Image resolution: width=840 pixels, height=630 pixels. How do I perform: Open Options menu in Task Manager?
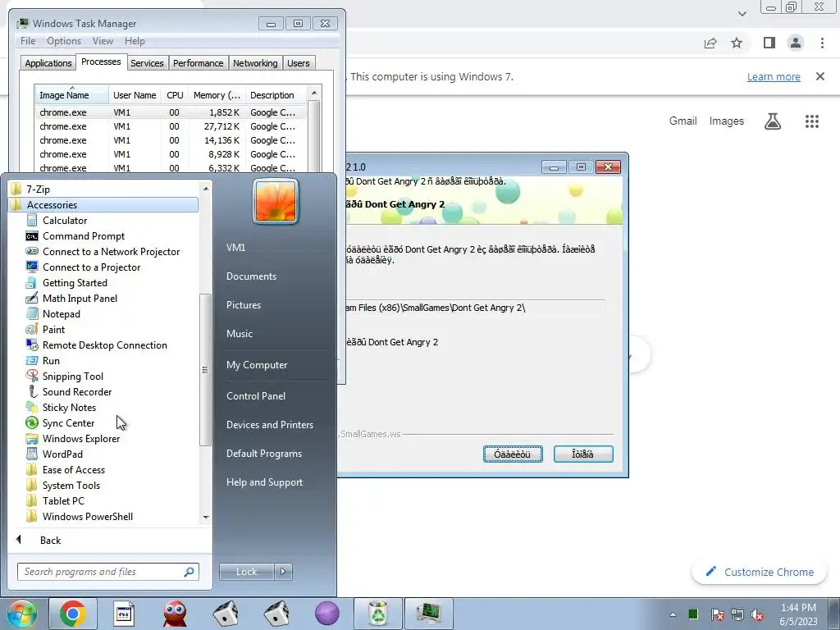pos(64,41)
